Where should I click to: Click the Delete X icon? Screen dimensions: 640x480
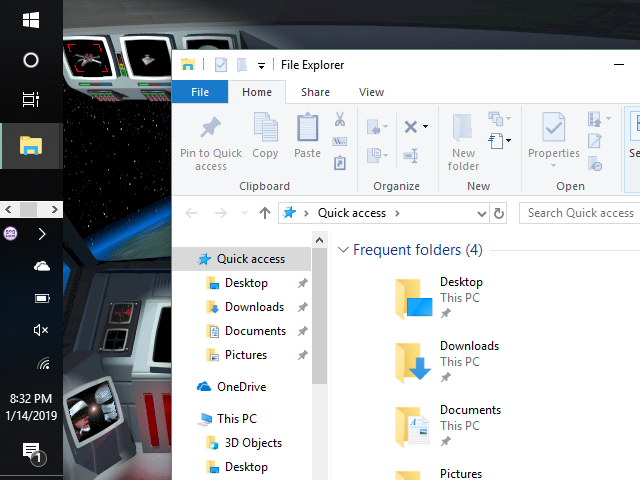[411, 127]
